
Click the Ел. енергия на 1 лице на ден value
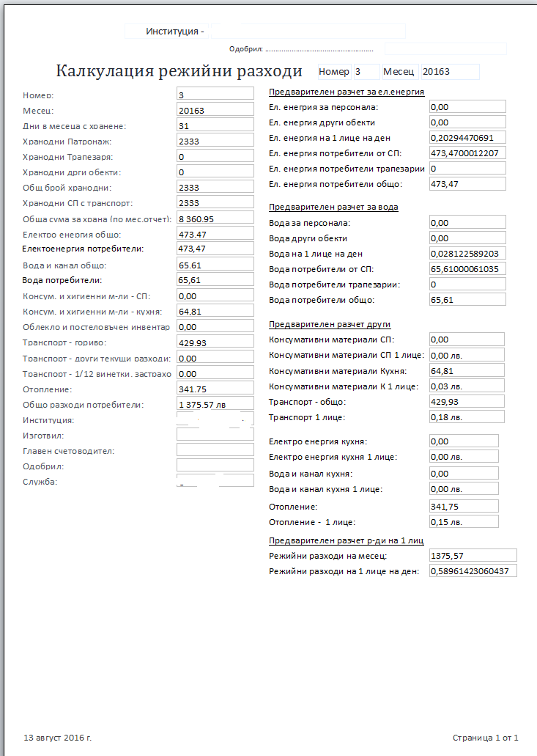(467, 138)
